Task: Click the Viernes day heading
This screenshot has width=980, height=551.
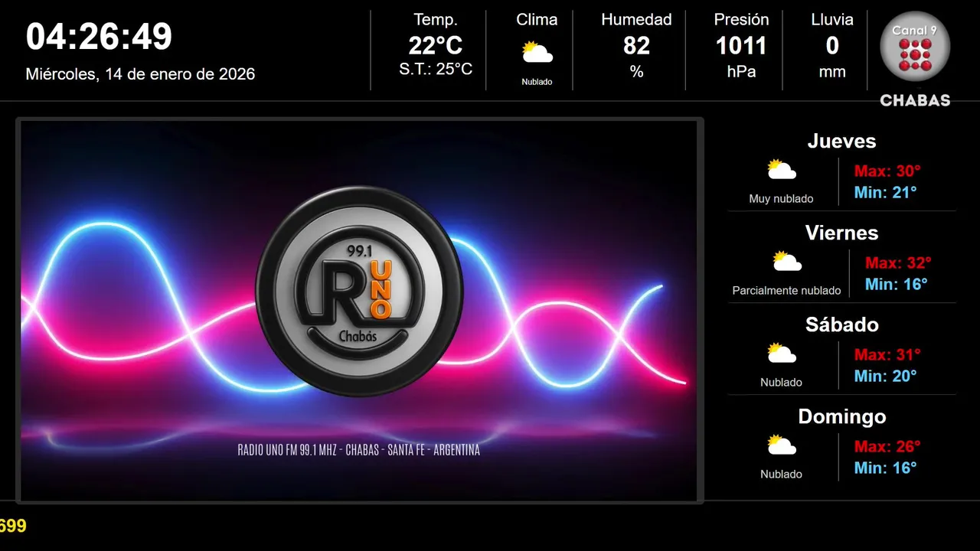Action: tap(841, 233)
